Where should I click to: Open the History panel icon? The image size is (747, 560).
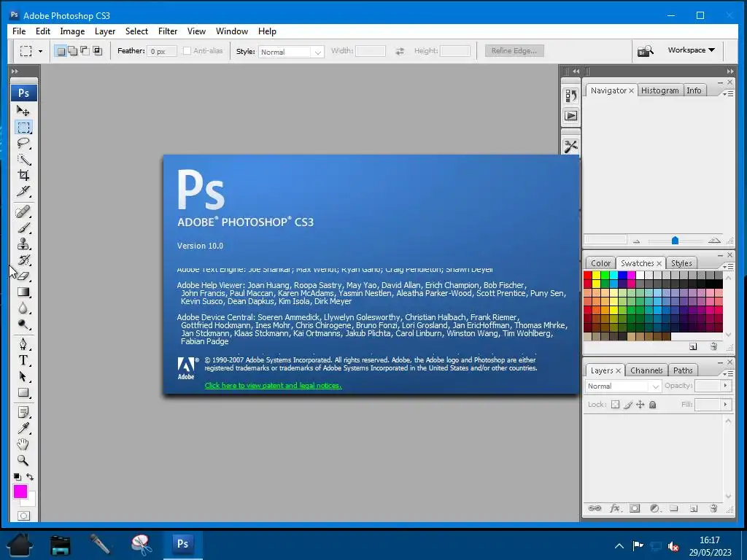(570, 96)
